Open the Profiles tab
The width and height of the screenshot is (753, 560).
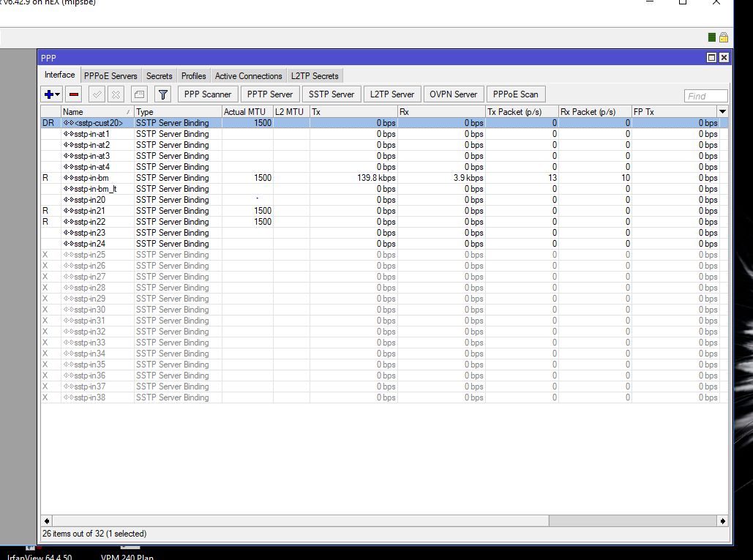193,76
